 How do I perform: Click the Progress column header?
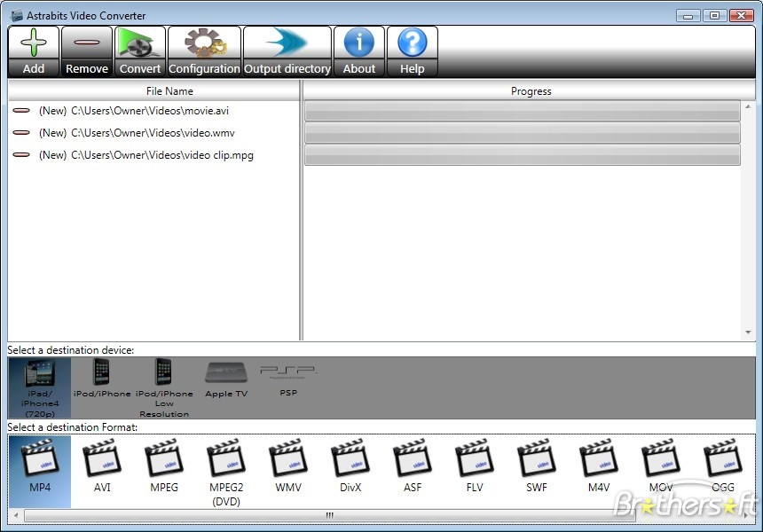[530, 91]
